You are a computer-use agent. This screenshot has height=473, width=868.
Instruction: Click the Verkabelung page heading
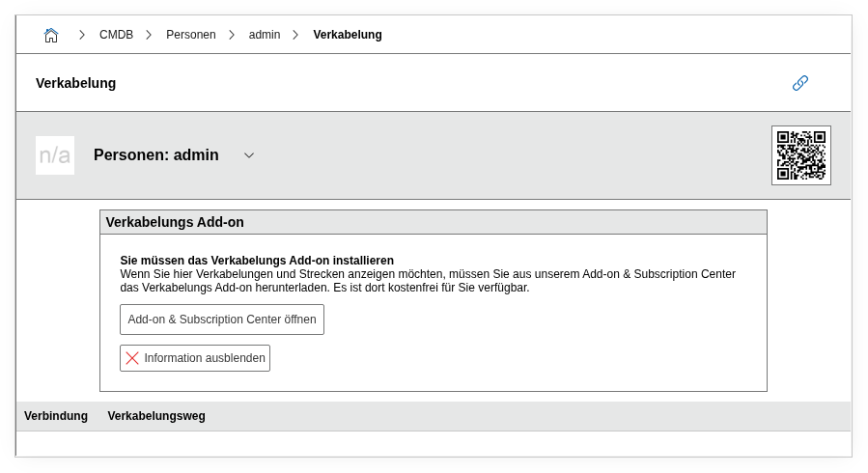pos(75,83)
